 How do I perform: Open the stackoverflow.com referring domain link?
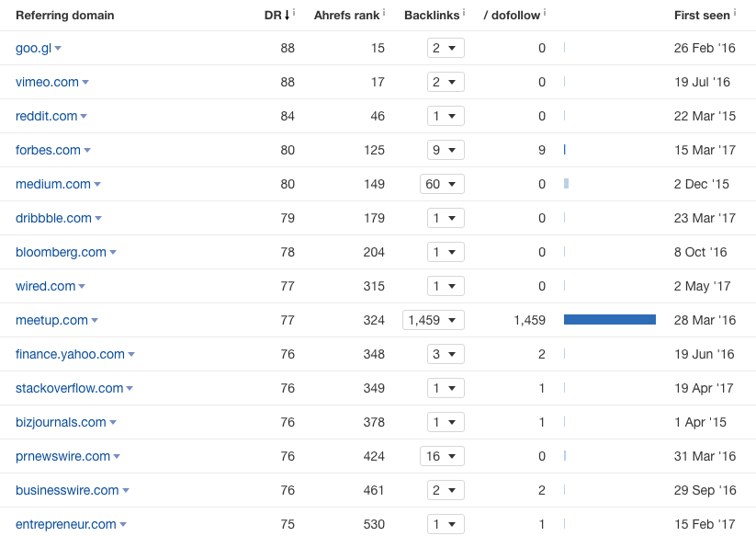pyautogui.click(x=70, y=388)
